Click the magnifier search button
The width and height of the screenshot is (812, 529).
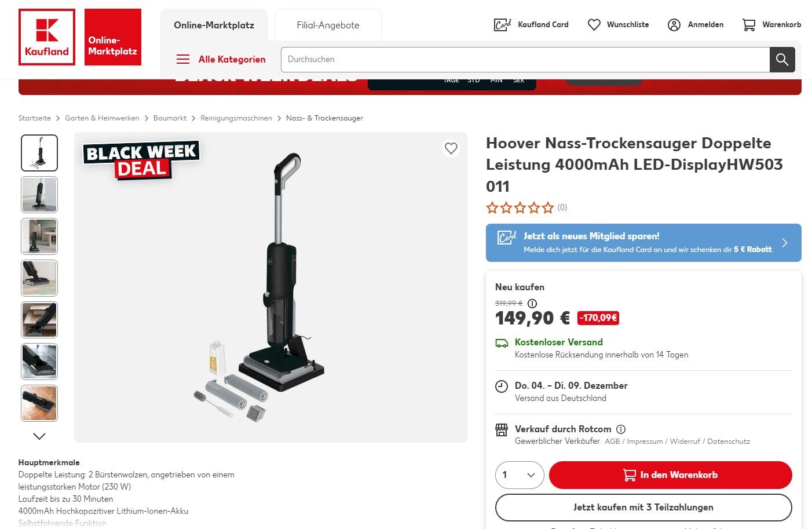[x=782, y=60]
